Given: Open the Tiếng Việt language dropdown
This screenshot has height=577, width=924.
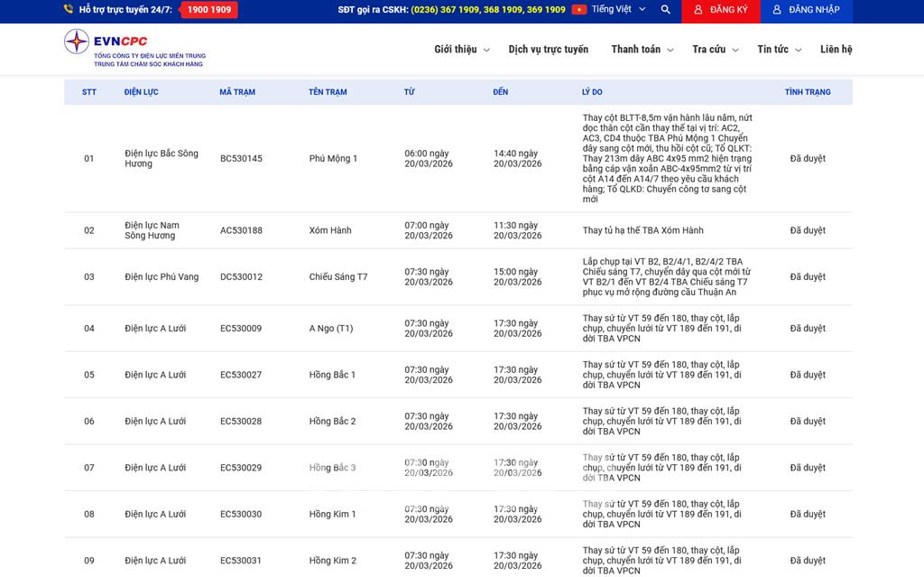Looking at the screenshot, I should tap(618, 10).
